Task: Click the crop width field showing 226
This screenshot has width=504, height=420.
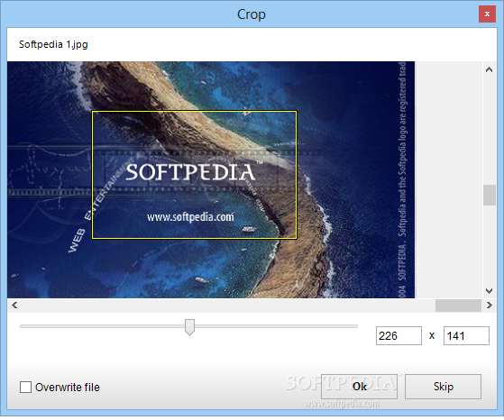Action: [399, 336]
